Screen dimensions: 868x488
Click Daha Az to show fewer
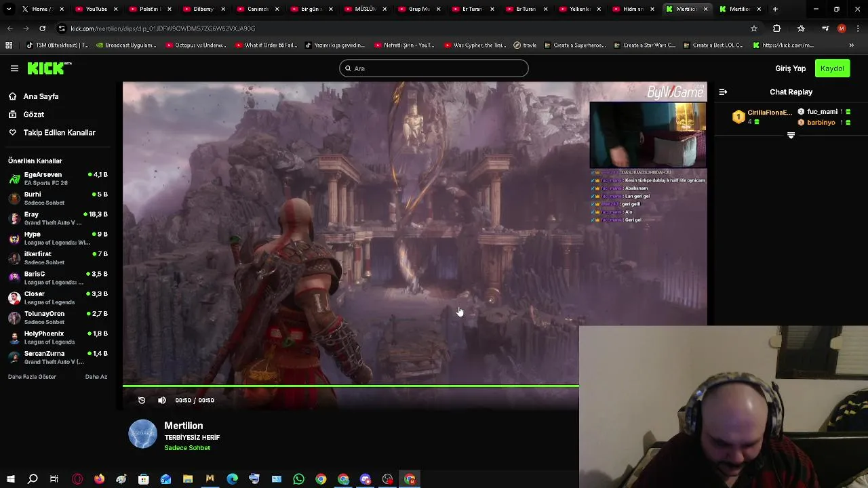(x=96, y=377)
